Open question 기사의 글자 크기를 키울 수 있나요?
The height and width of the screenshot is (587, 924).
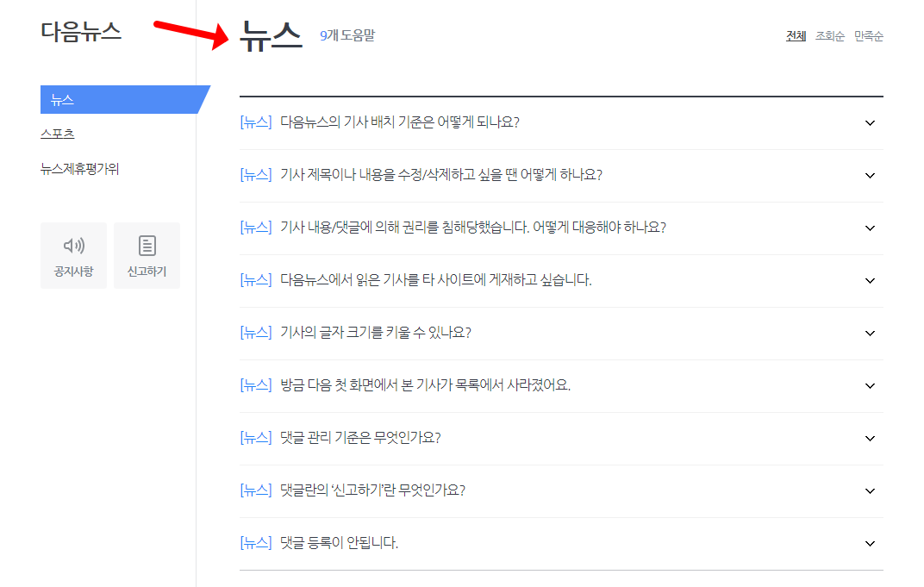pyautogui.click(x=376, y=333)
